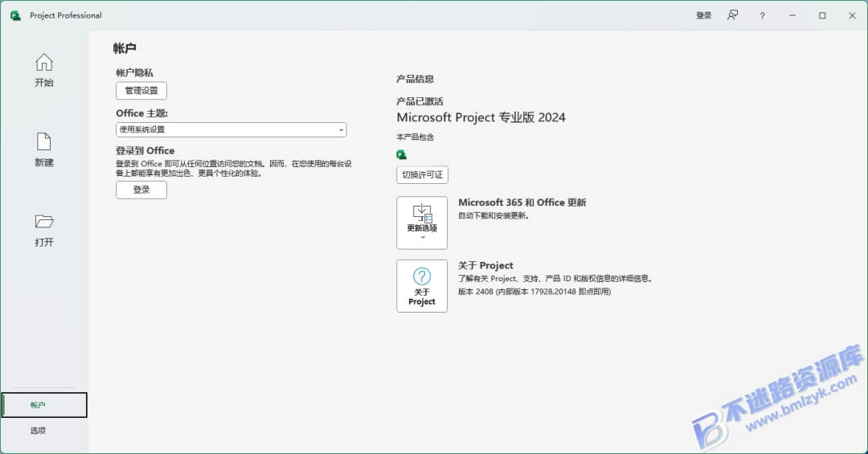Viewport: 868px width, 454px height.
Task: Open the feedback person icon in title bar
Action: pyautogui.click(x=732, y=15)
